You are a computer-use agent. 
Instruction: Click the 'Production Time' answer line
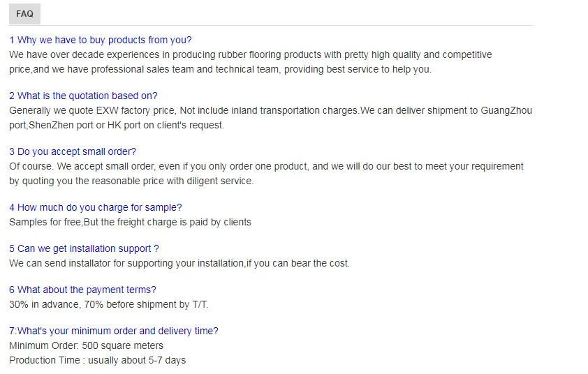coord(97,360)
